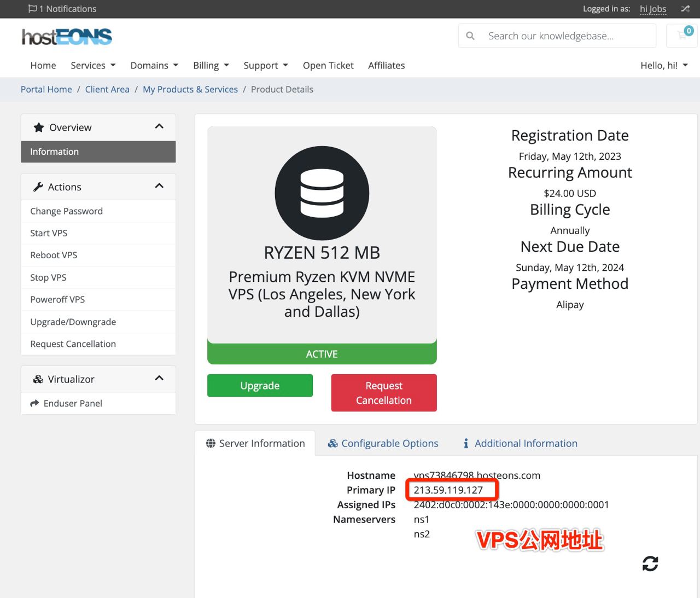Viewport: 700px width, 598px height.
Task: Click the hostEONS logo
Action: pos(67,37)
